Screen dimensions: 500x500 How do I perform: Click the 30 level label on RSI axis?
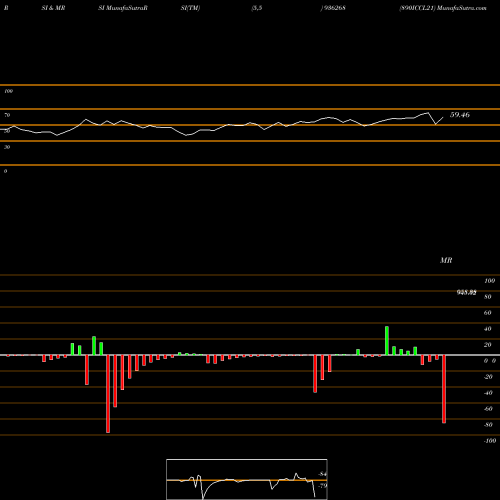click(7, 147)
